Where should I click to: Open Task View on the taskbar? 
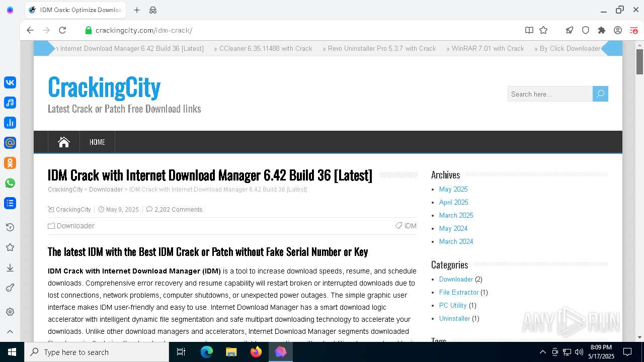[x=181, y=352]
